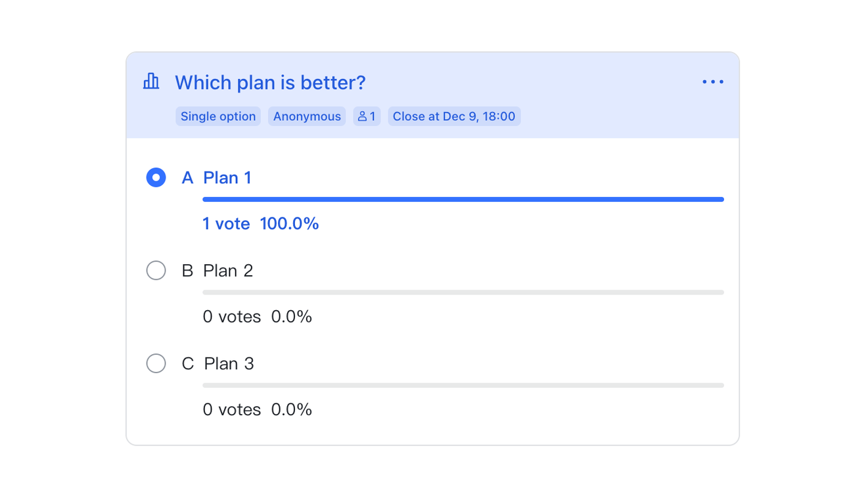Viewport: 841px width, 504px height.
Task: Click the Close at Dec 9, 18:00 label
Action: click(454, 116)
